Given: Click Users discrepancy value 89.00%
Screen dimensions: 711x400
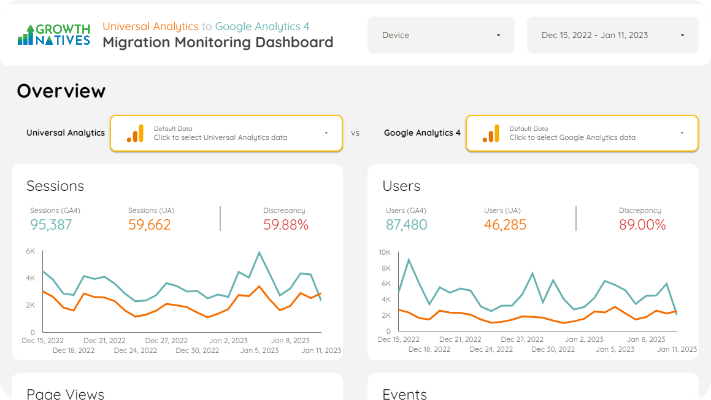Looking at the screenshot, I should [x=642, y=224].
